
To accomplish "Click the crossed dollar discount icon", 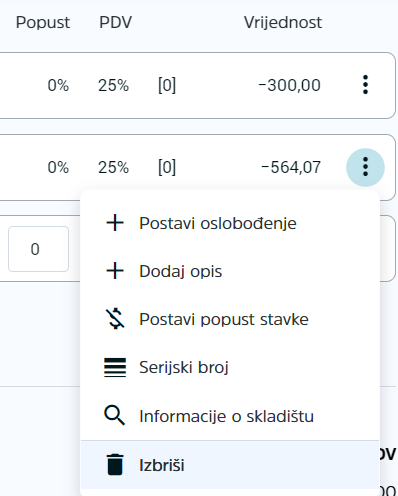I will pyautogui.click(x=115, y=319).
